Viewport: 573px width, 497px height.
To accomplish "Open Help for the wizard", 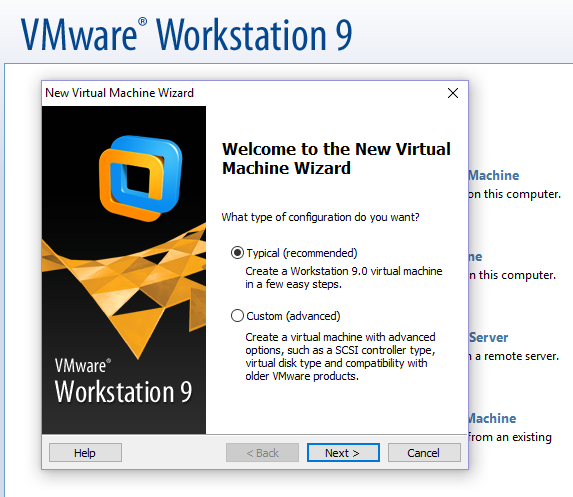I will tap(85, 453).
